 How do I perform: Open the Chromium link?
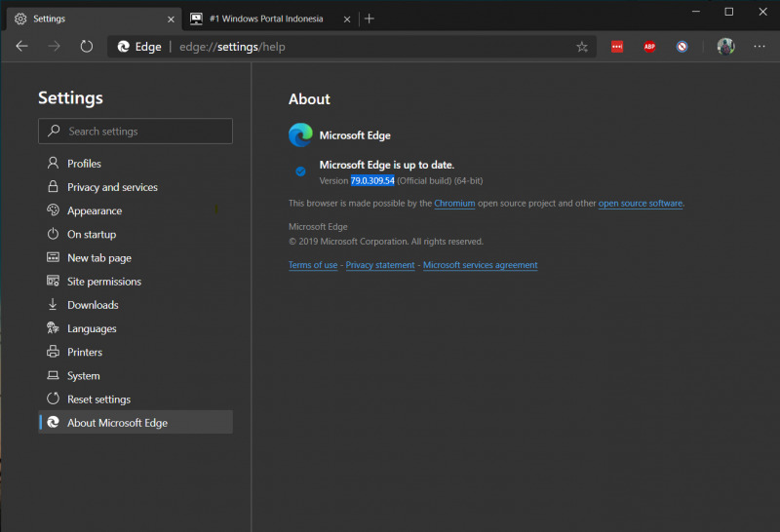click(x=454, y=204)
